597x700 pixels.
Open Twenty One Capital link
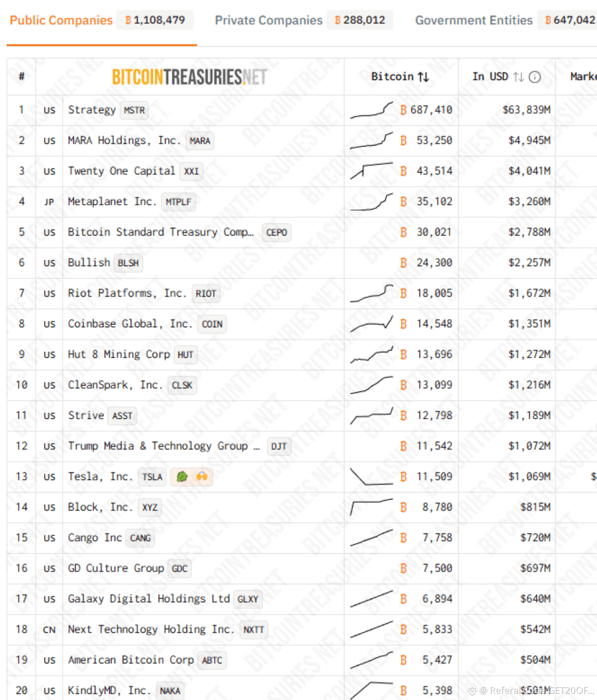[x=122, y=171]
